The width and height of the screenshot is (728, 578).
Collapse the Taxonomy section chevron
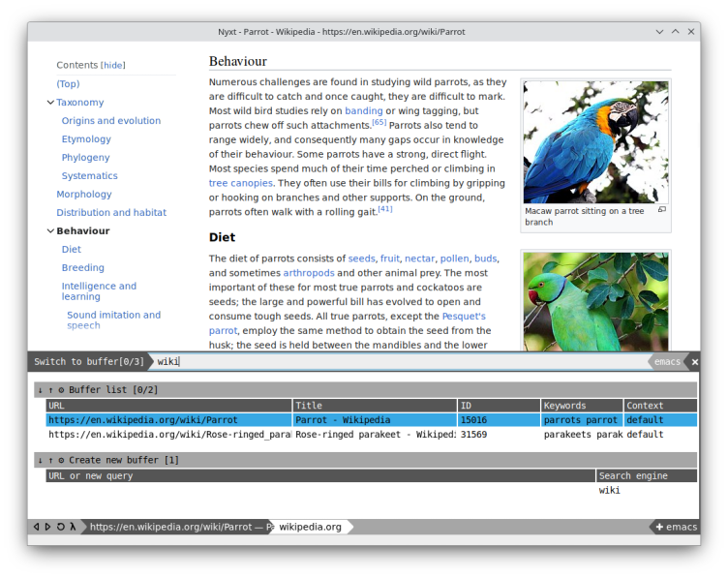pyautogui.click(x=50, y=102)
